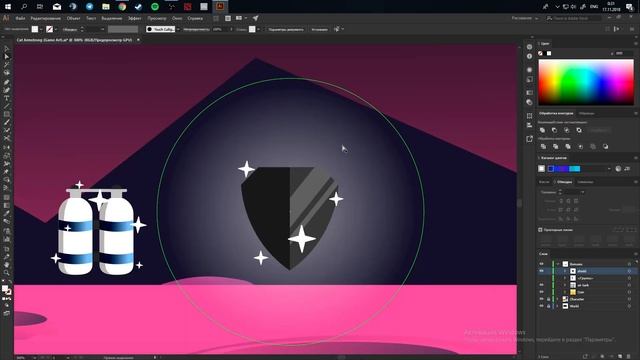
Task: Close the open document tab
Action: coord(138,40)
